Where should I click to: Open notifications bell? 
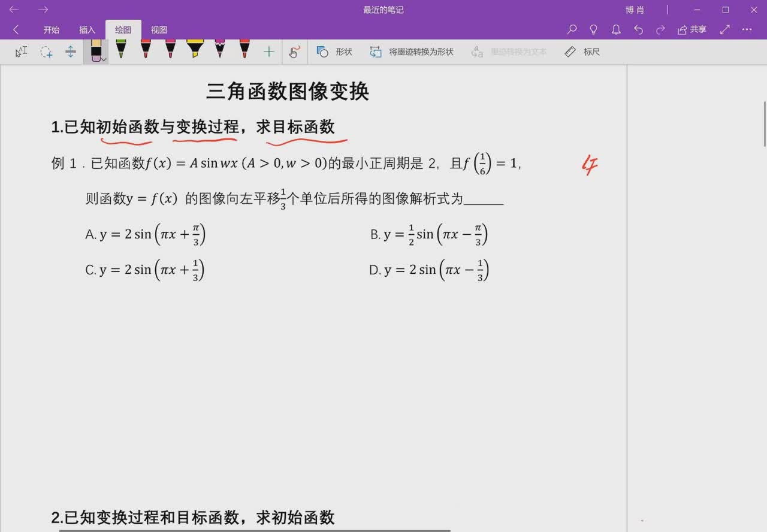[x=616, y=29]
